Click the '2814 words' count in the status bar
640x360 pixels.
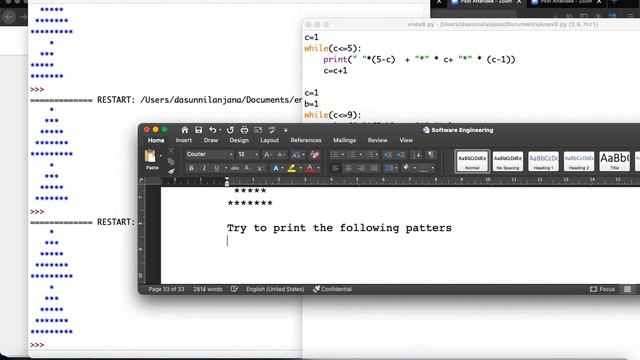pyautogui.click(x=208, y=289)
